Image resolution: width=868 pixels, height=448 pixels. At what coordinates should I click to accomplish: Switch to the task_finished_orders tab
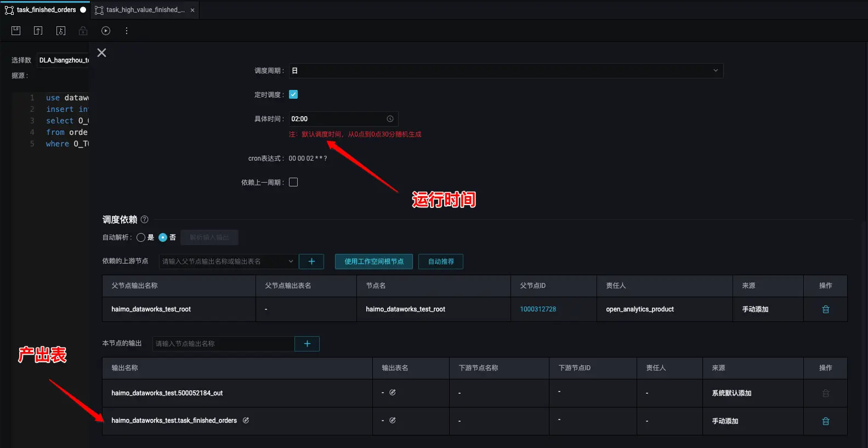[46, 10]
